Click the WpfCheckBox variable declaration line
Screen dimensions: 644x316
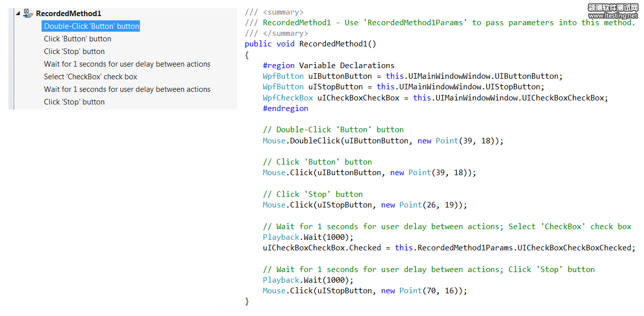(x=435, y=98)
